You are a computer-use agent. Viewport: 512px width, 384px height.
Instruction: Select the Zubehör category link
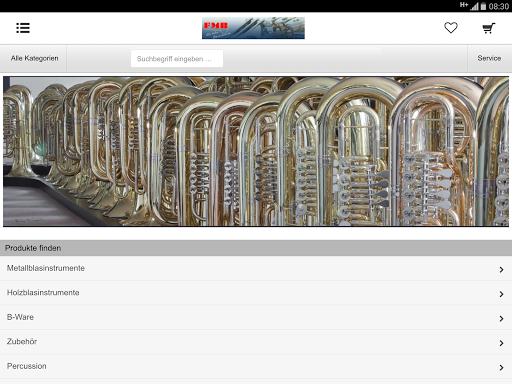coord(22,341)
